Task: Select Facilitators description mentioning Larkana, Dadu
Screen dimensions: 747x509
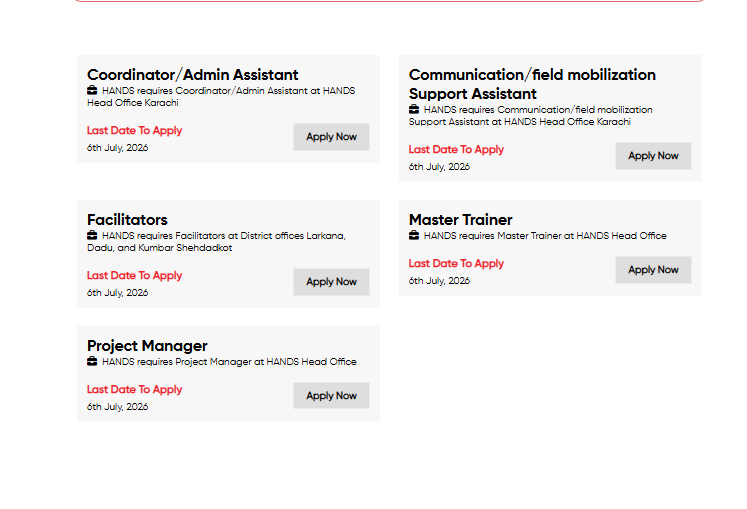Action: point(217,242)
